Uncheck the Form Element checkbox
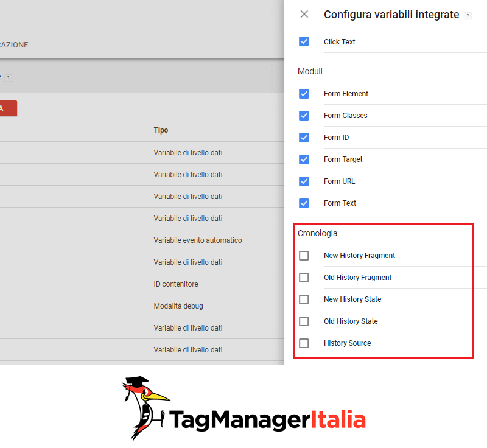This screenshot has width=487, height=448. click(304, 94)
